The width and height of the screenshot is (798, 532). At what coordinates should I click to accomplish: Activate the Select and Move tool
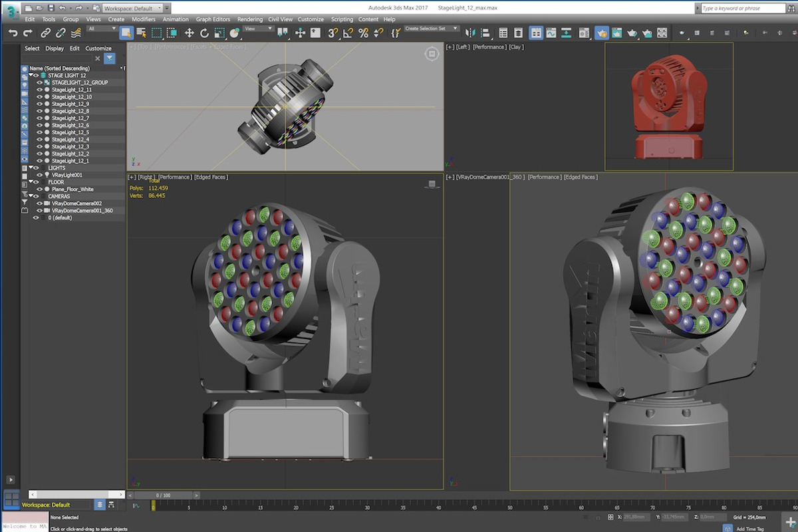(189, 33)
